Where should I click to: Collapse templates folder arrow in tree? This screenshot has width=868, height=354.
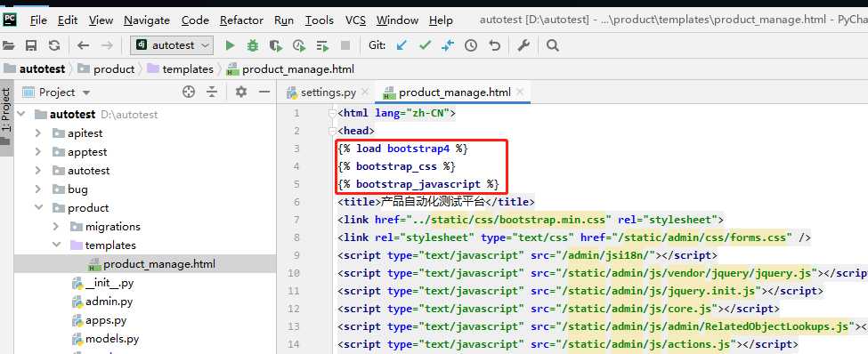56,245
